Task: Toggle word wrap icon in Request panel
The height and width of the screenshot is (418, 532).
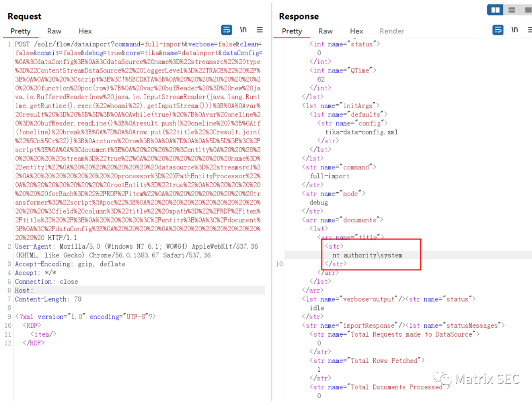Action: tap(227, 30)
